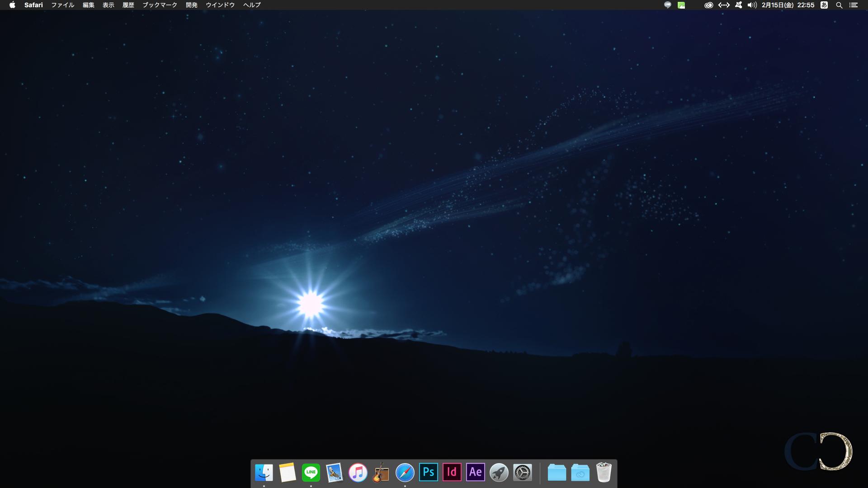
Task: Launch iTunes from the Dock
Action: [x=358, y=473]
